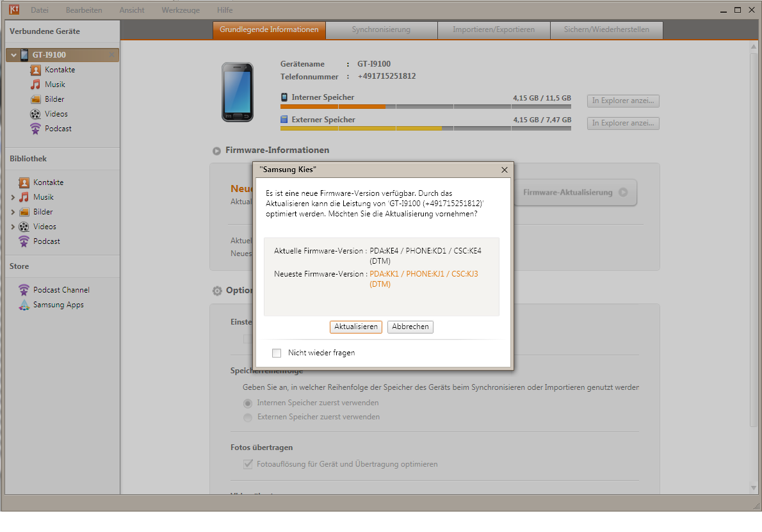Image resolution: width=762 pixels, height=532 pixels.
Task: Click the large phone image thumbnail
Action: [x=238, y=92]
